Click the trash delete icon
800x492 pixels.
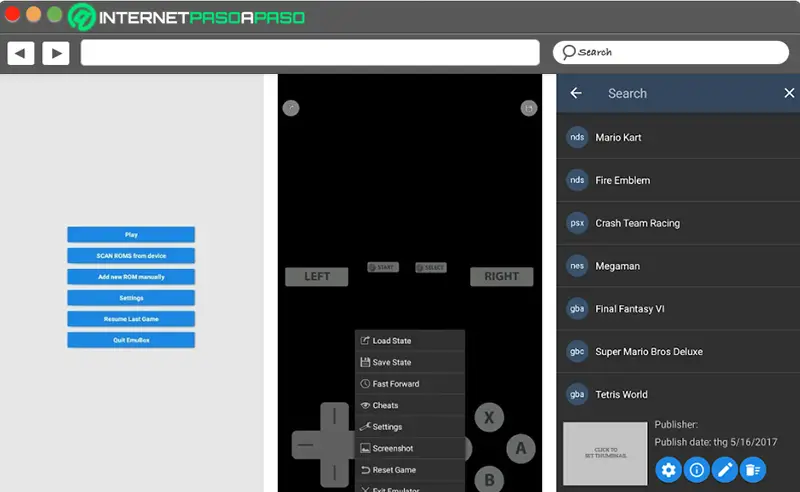pos(753,470)
